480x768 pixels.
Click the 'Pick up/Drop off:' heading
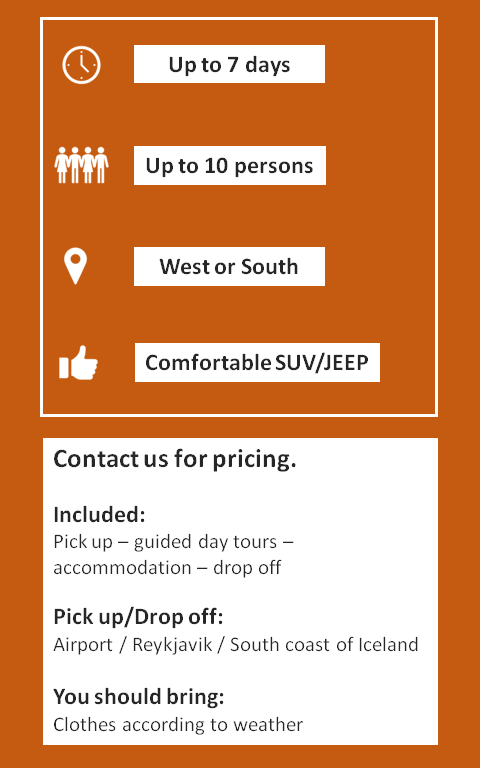point(138,617)
